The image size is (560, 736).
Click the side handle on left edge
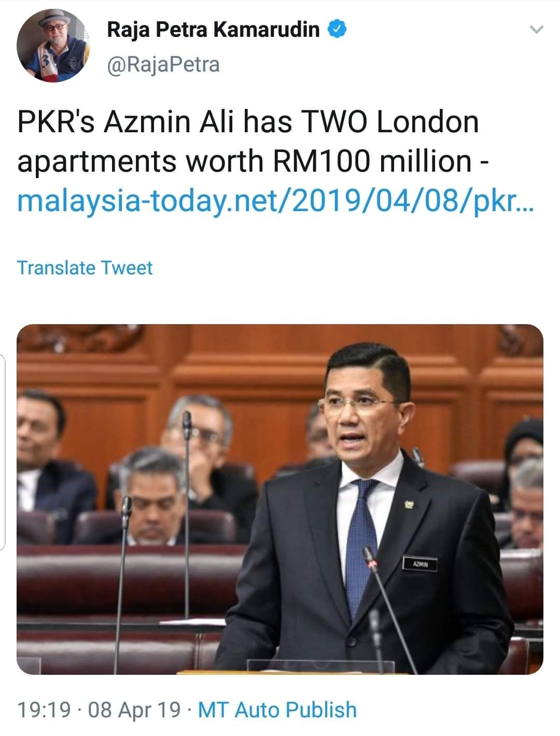[3, 451]
